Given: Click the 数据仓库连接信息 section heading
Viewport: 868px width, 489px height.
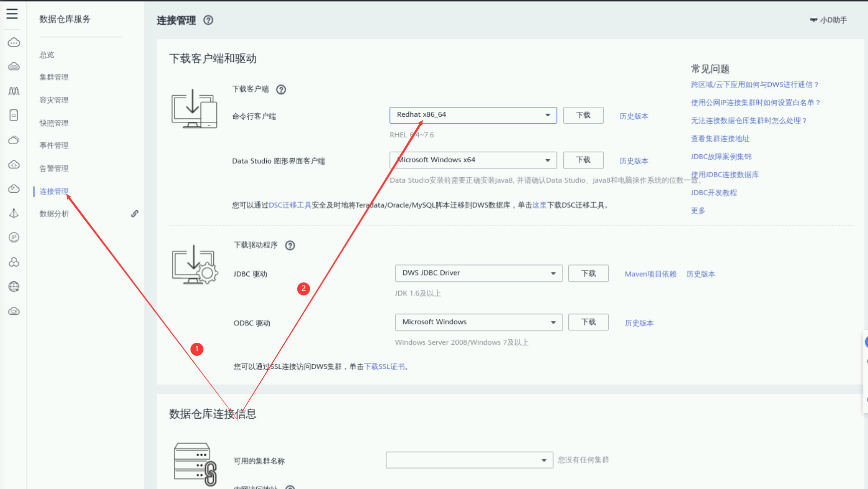Looking at the screenshot, I should point(213,414).
